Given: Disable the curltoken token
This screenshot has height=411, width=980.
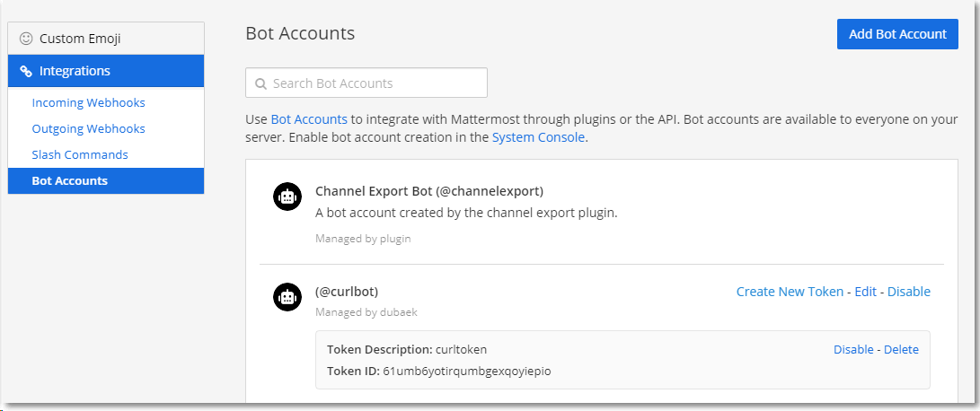Looking at the screenshot, I should 853,349.
